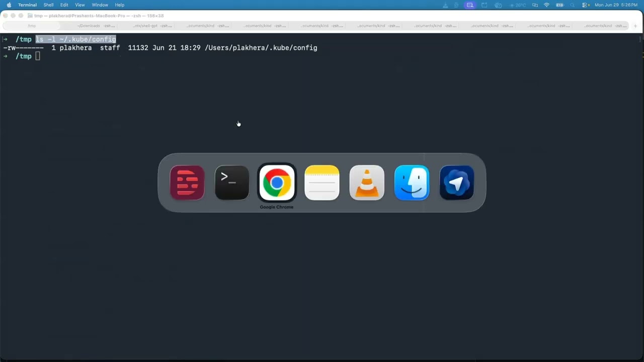The height and width of the screenshot is (362, 644).
Task: Open the Shell menu
Action: point(48,5)
